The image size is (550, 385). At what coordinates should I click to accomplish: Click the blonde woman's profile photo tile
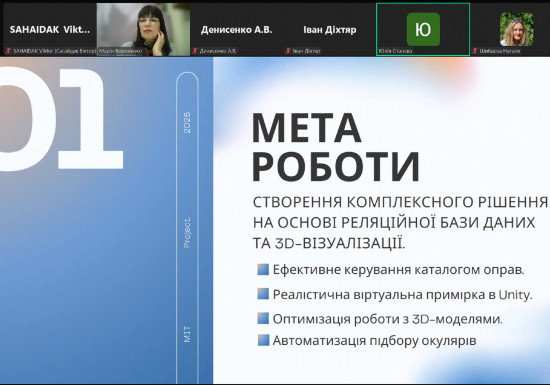[516, 29]
